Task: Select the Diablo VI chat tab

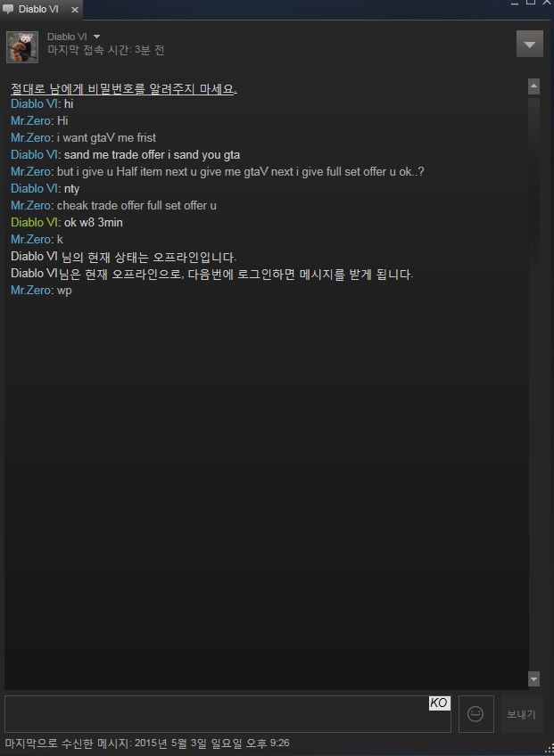Action: 41,10
